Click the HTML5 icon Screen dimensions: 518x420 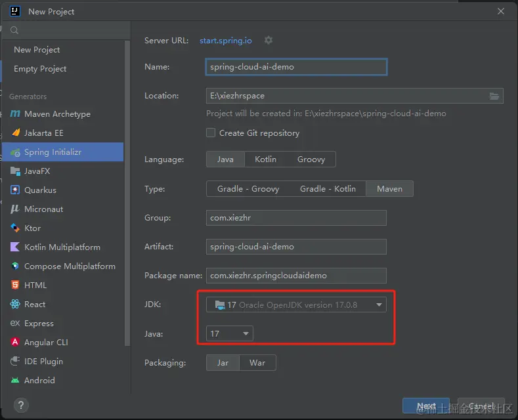(15, 285)
